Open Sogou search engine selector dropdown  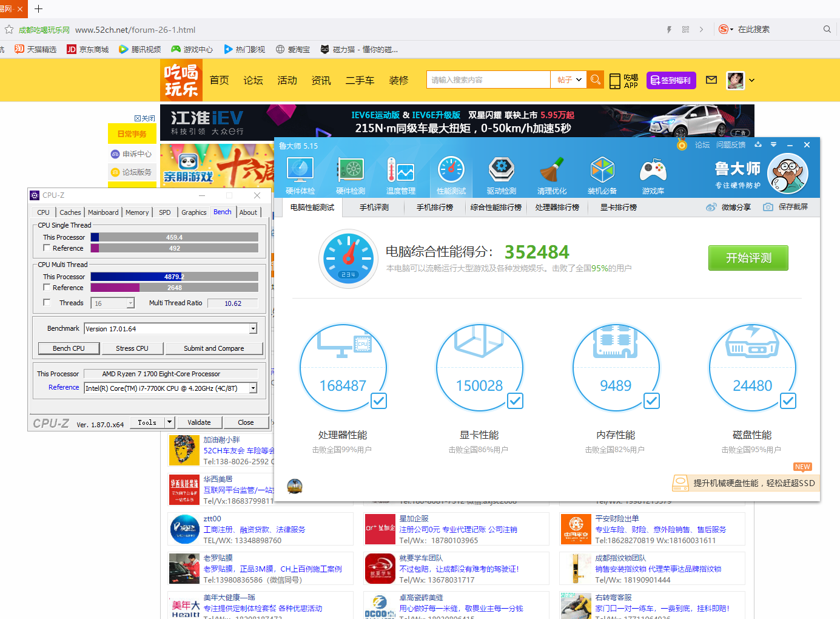pyautogui.click(x=726, y=29)
